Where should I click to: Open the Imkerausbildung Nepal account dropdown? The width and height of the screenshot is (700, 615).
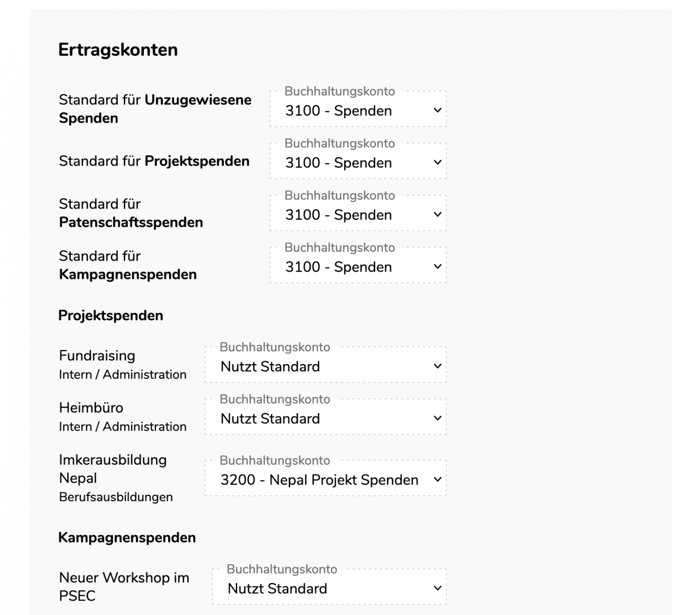(326, 479)
